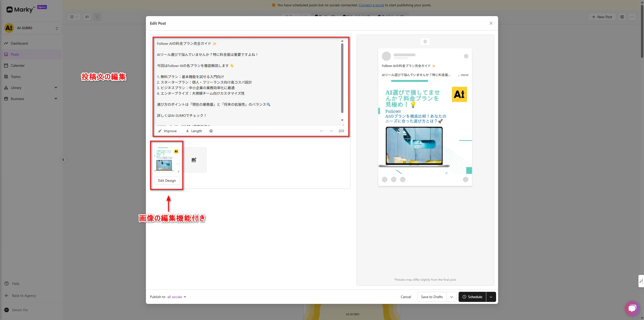
Task: Click the Length adjustment button
Action: tap(194, 131)
